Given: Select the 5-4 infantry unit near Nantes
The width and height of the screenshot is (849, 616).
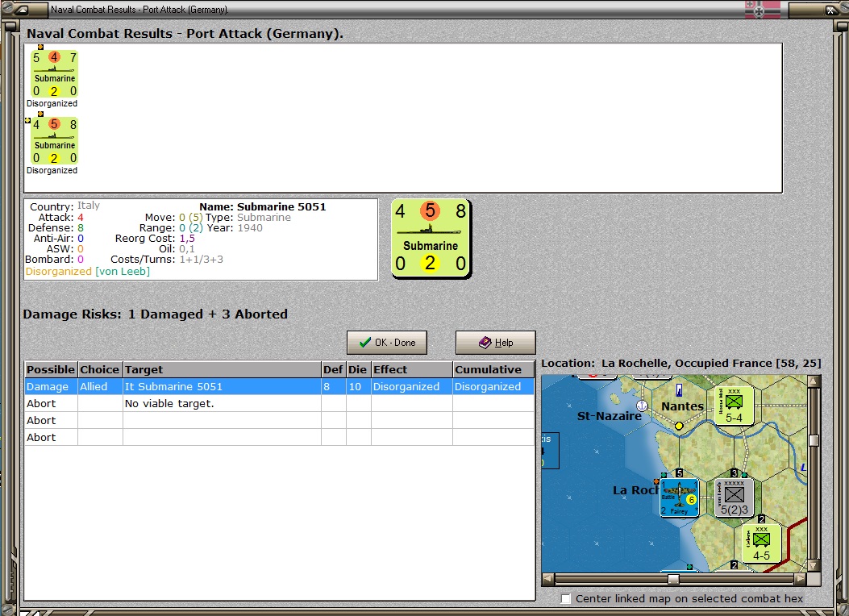Looking at the screenshot, I should (x=735, y=406).
